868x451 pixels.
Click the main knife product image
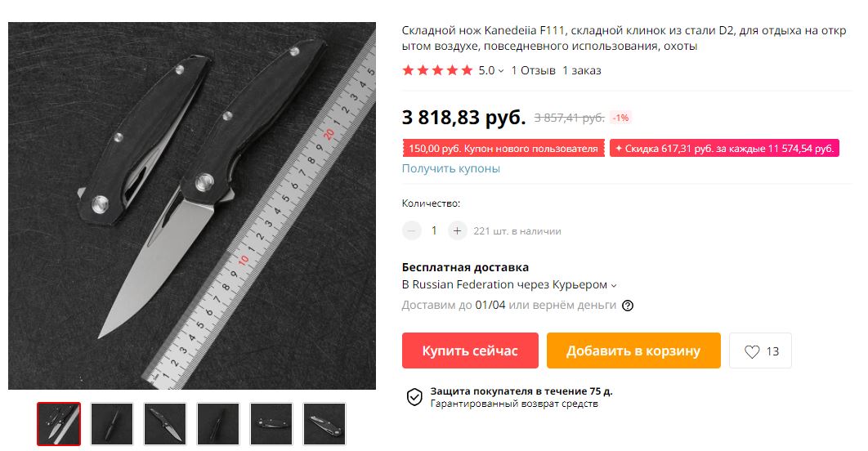point(192,206)
